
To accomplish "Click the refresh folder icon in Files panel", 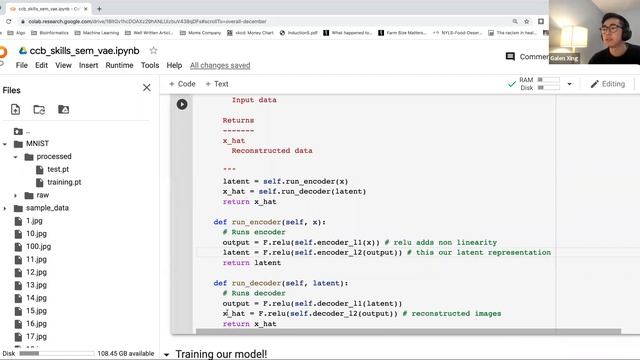I will click(x=39, y=109).
